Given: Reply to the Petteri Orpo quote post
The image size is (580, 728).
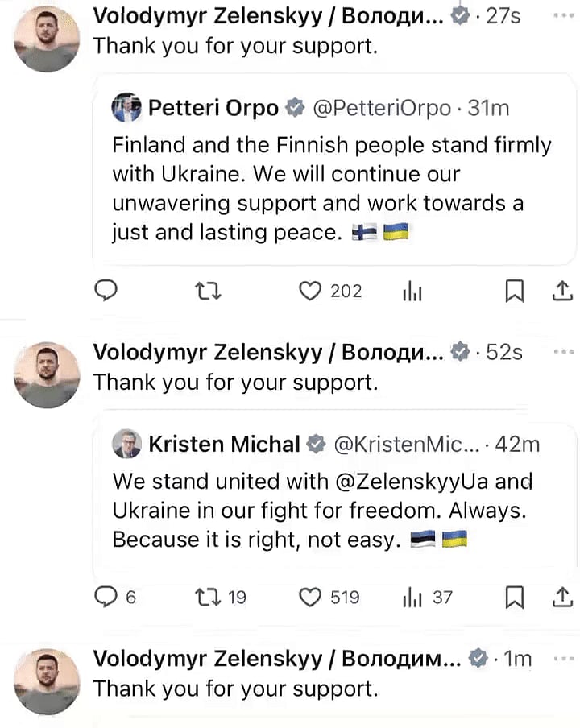Looking at the screenshot, I should [x=106, y=292].
